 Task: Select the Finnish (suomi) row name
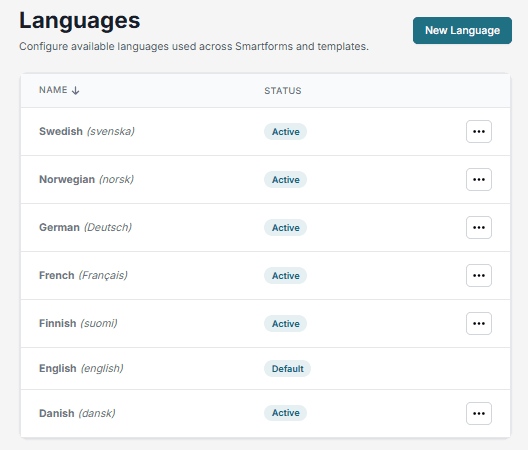click(78, 323)
